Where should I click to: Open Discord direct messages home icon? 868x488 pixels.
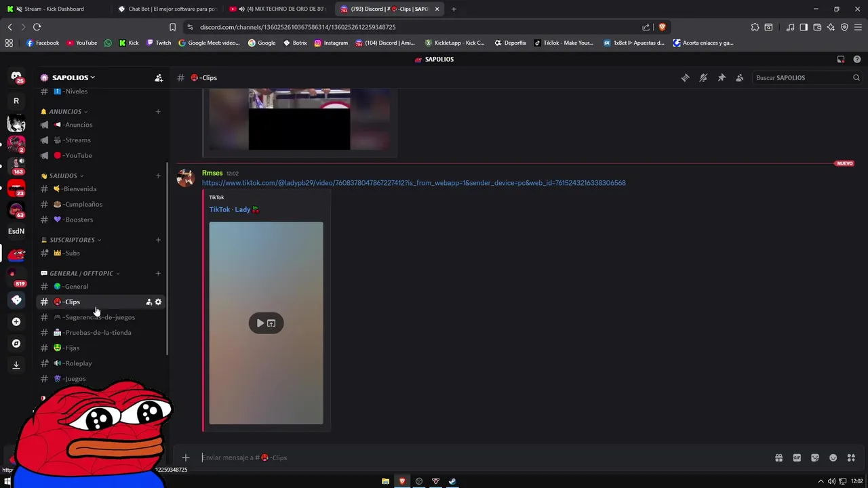pos(16,77)
